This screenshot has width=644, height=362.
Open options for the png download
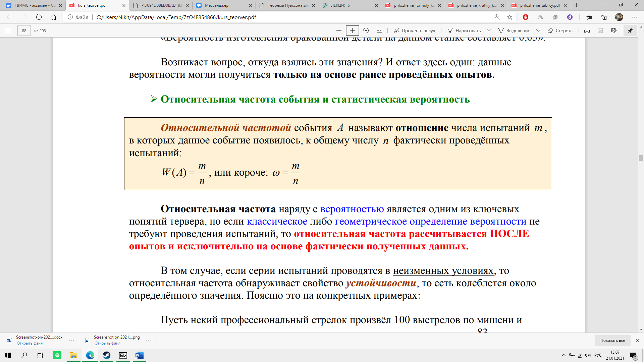point(149,341)
